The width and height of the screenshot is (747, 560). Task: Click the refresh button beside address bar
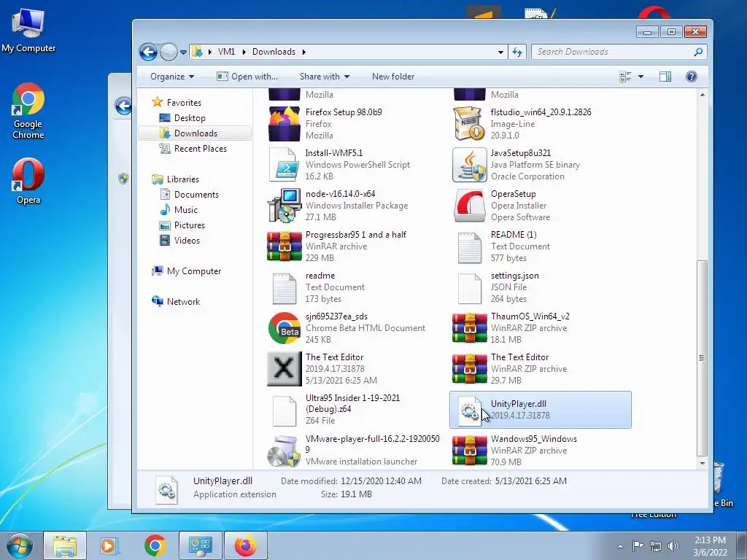517,52
